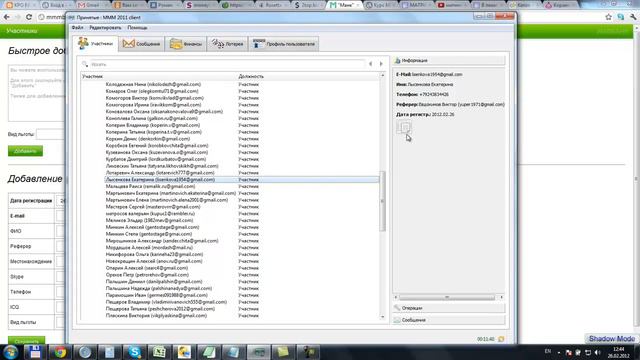The width and height of the screenshot is (640, 360).
Task: Click the bookmark star in browser address bar
Action: point(609,17)
